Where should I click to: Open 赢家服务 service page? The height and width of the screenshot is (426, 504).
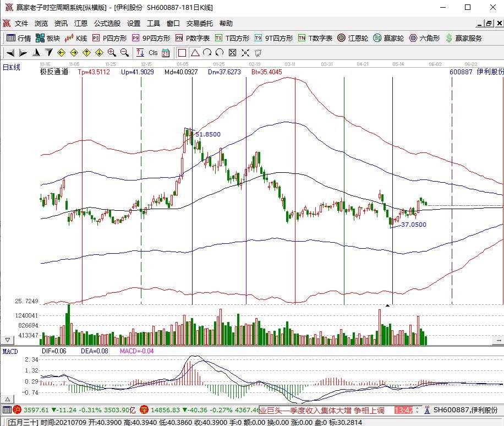point(464,39)
